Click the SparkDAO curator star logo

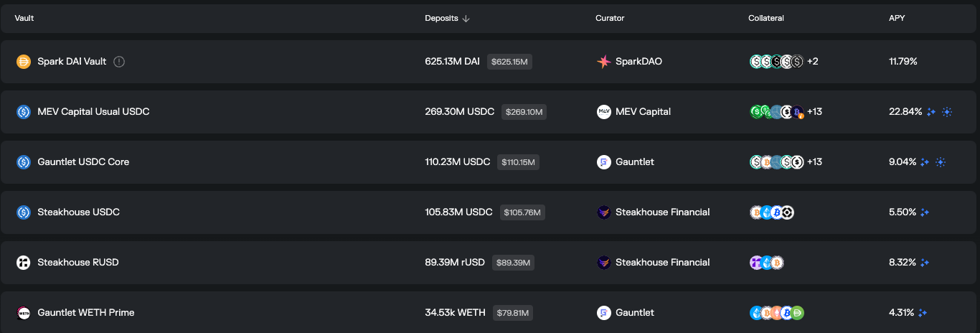(603, 62)
